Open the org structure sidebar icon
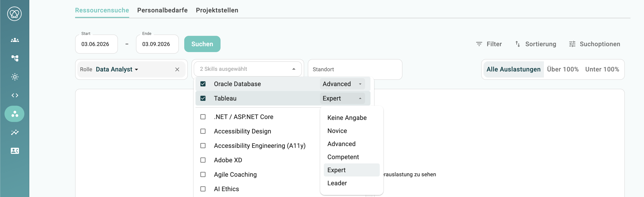Screen dimensions: 644x197 (x=15, y=58)
